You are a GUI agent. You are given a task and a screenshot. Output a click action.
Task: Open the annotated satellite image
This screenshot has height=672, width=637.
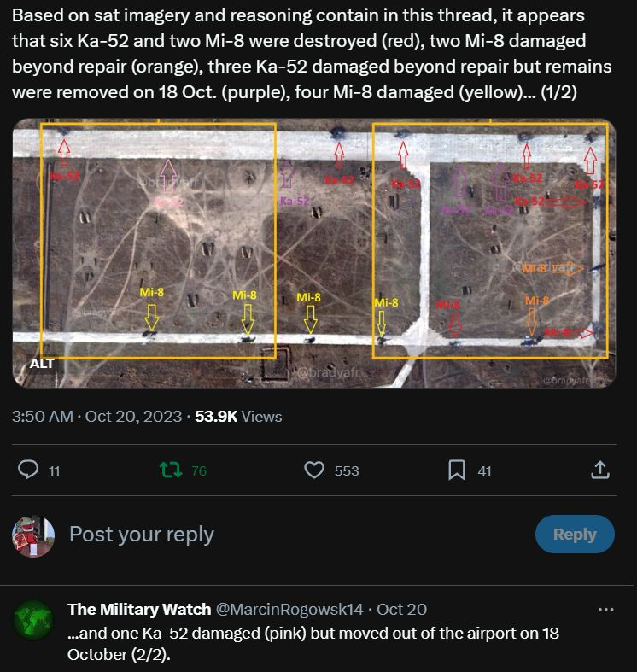(x=314, y=253)
